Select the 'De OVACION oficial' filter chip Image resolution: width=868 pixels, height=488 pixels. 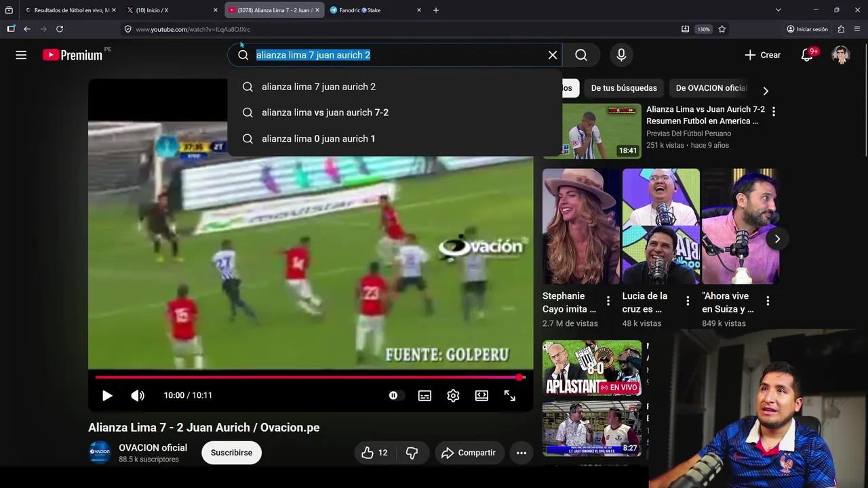(711, 88)
